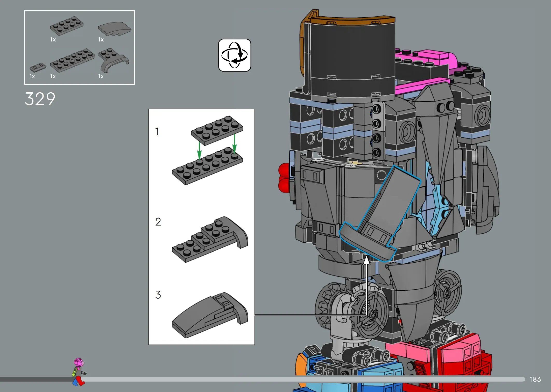Select the 2x4 plate in parts list
This screenshot has height=392, width=551.
click(x=67, y=25)
